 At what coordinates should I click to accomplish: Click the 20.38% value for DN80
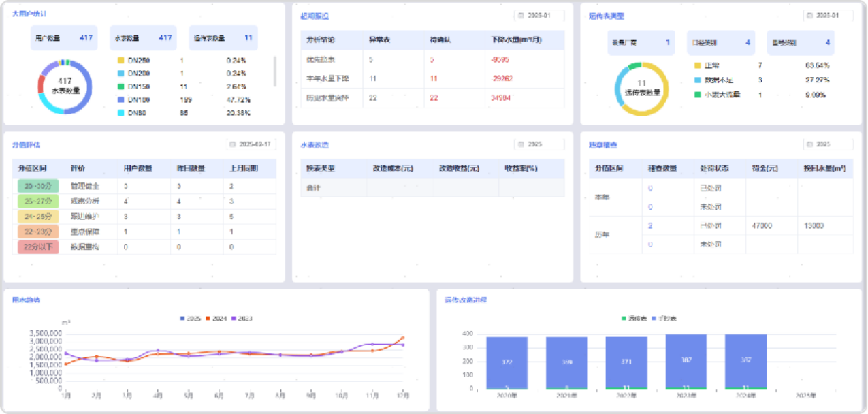(x=238, y=113)
